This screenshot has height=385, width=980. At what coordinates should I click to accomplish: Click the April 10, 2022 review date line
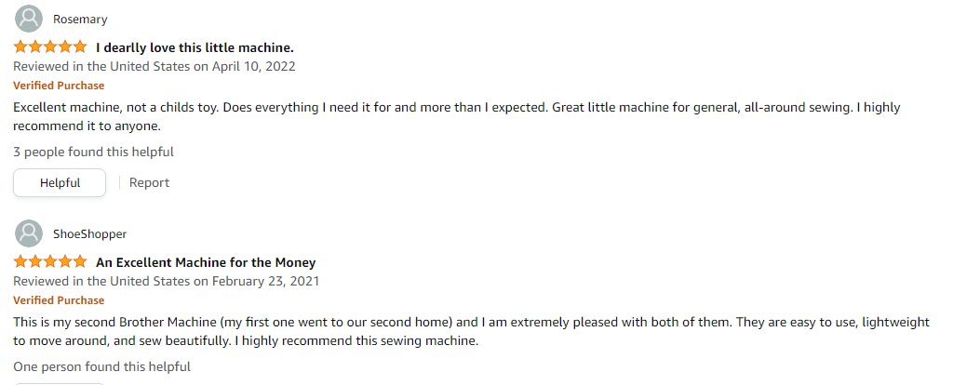pos(154,66)
